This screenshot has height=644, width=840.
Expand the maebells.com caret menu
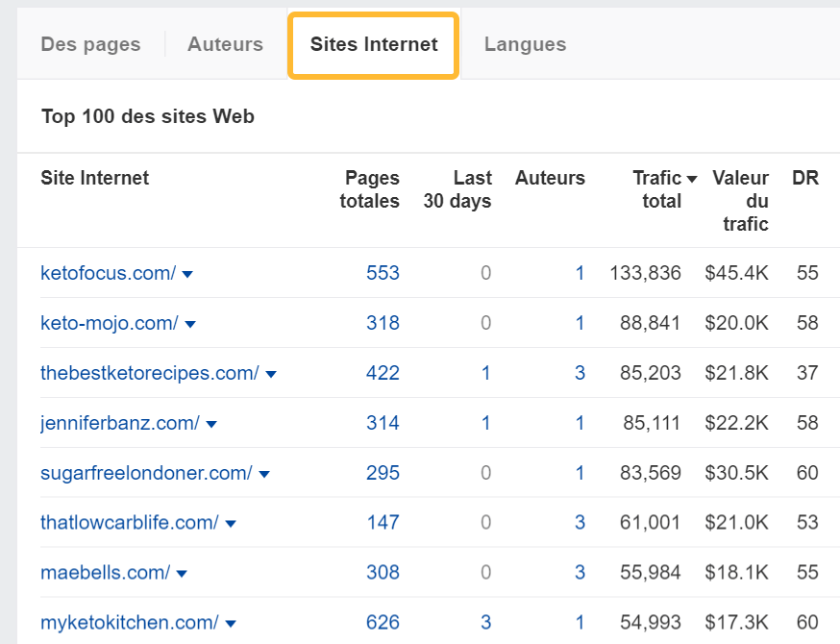[x=183, y=572]
